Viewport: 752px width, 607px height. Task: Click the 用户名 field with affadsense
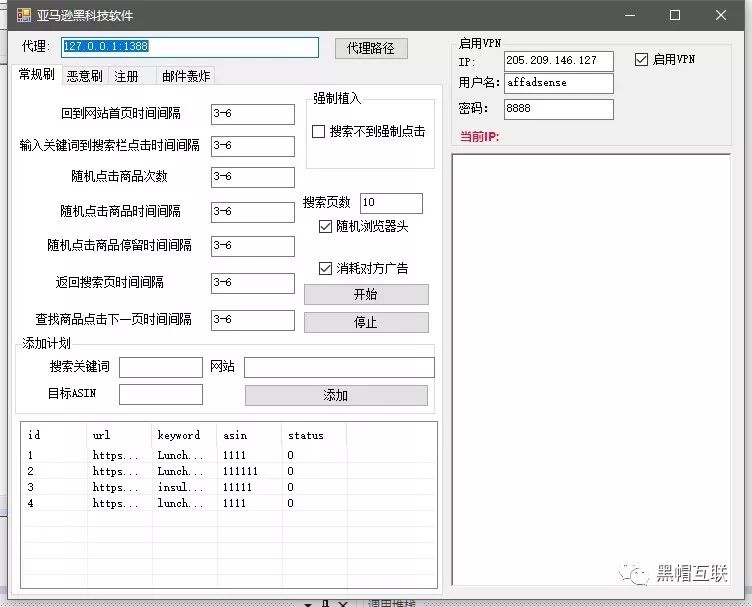point(559,83)
